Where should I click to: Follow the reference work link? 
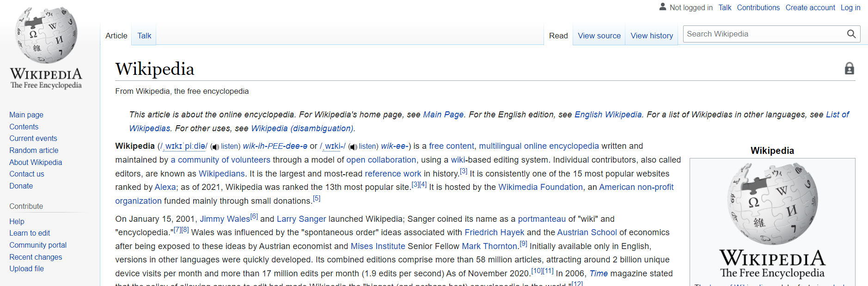coord(393,174)
